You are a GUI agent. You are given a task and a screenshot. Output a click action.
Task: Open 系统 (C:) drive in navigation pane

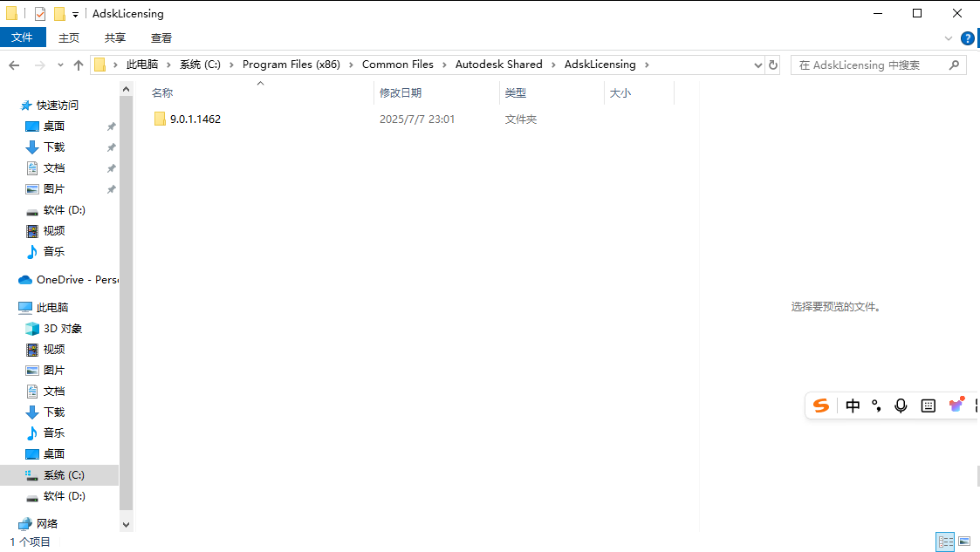pos(64,475)
